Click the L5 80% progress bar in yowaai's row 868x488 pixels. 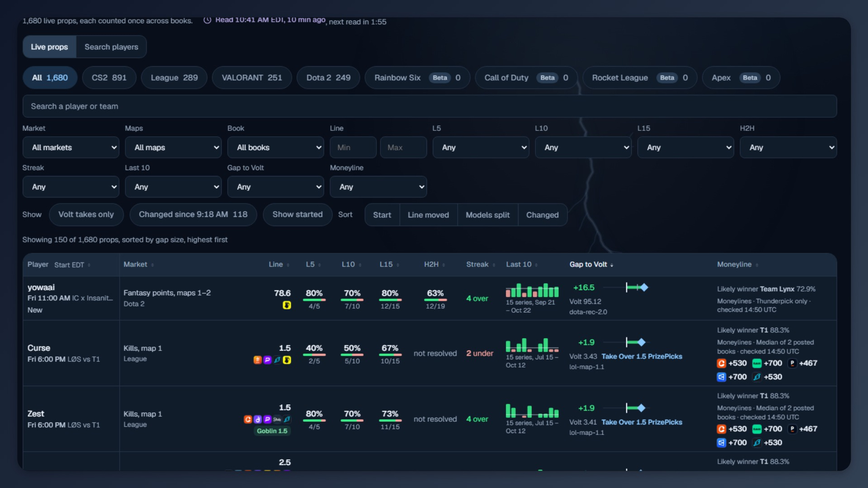[314, 300]
